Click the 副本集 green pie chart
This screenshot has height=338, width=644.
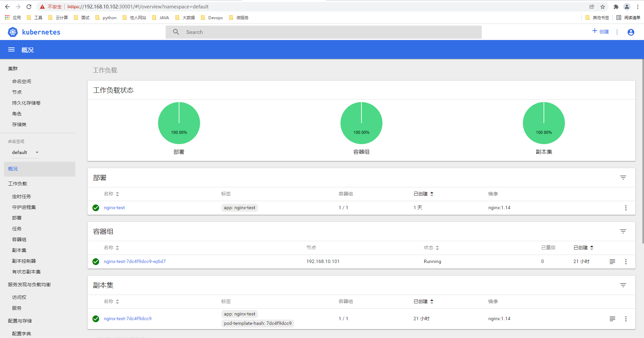544,123
